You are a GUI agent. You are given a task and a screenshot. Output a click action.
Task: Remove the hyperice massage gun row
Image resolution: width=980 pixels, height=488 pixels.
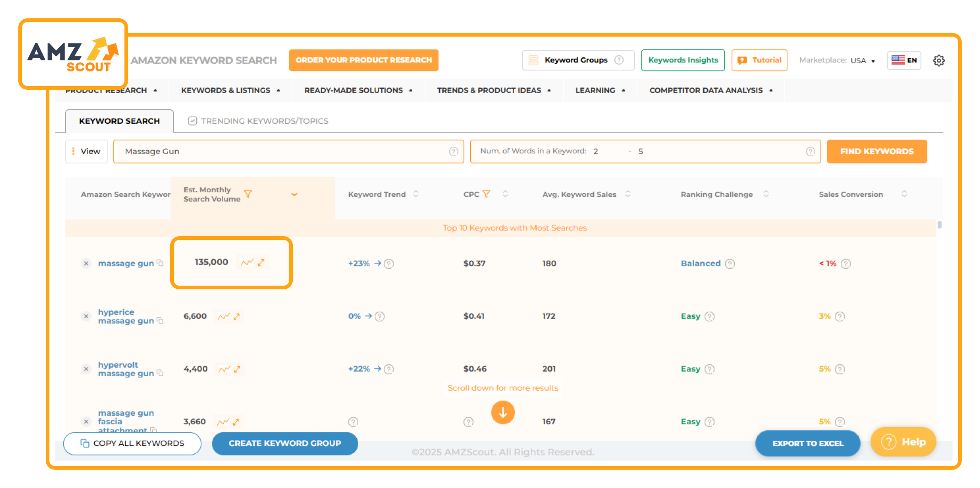click(86, 316)
